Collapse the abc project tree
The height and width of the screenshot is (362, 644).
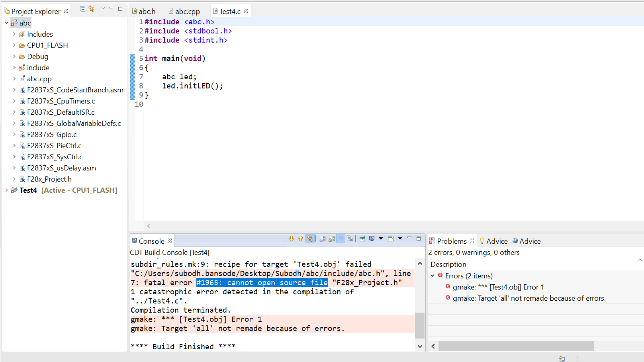coord(7,23)
